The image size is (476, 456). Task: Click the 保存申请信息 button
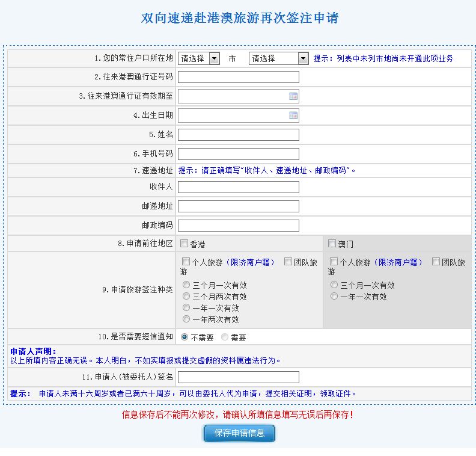239,433
